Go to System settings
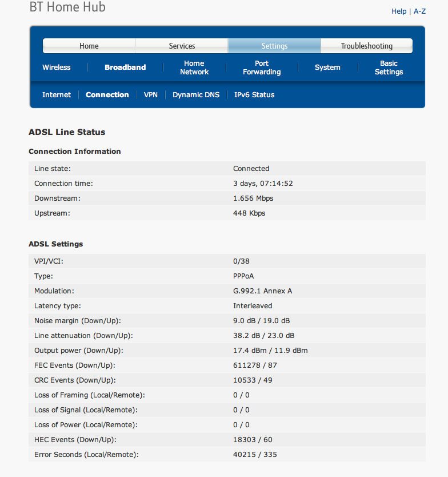The height and width of the screenshot is (477, 448). click(x=327, y=67)
